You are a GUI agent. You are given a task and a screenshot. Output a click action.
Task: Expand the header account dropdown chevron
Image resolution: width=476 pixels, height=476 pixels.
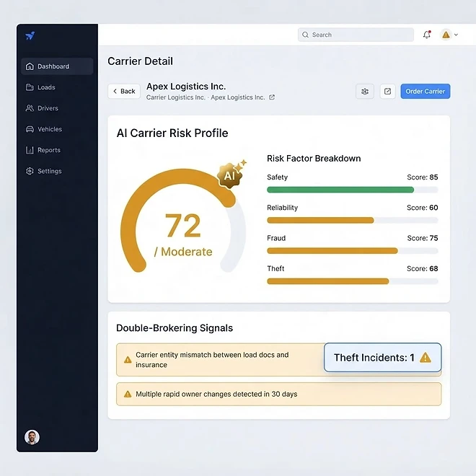click(x=456, y=35)
